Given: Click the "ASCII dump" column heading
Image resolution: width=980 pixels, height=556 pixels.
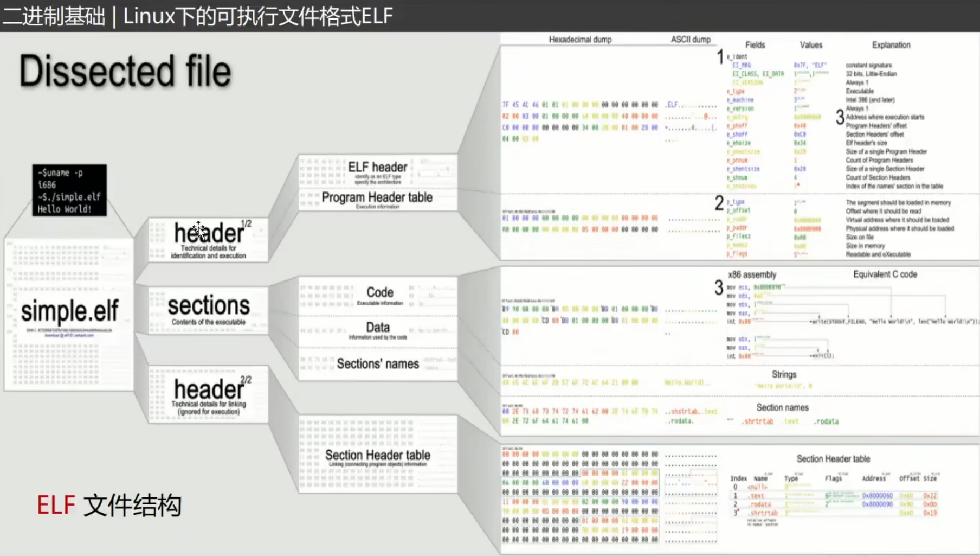Looking at the screenshot, I should point(691,40).
